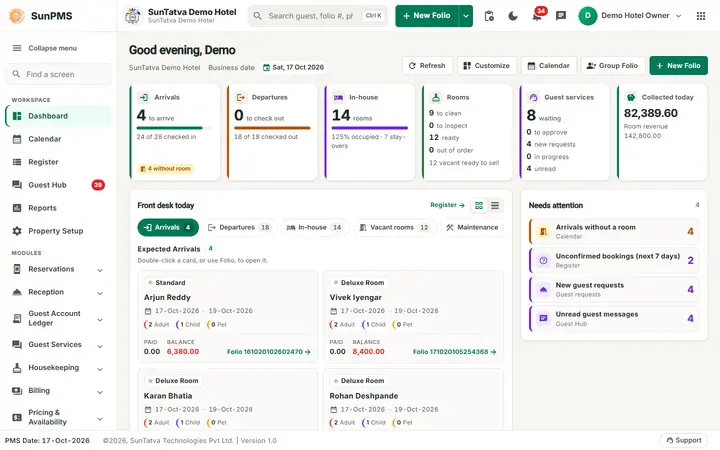This screenshot has width=720, height=450.
Task: Click the SunPMS logo
Action: point(17,16)
